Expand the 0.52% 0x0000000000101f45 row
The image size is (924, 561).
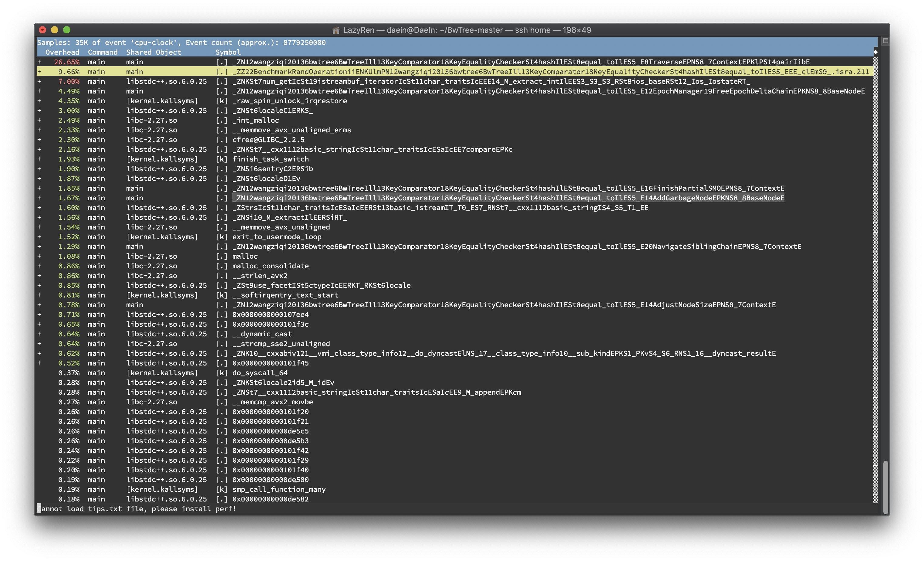coord(39,363)
